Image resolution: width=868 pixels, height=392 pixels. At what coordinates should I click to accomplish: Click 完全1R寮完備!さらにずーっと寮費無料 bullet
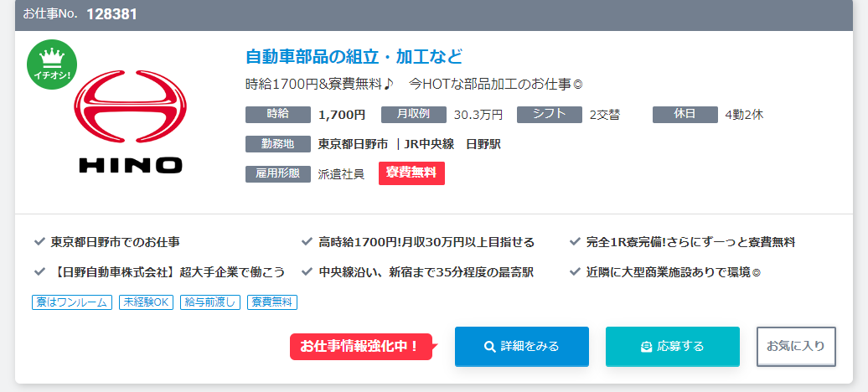(x=691, y=243)
